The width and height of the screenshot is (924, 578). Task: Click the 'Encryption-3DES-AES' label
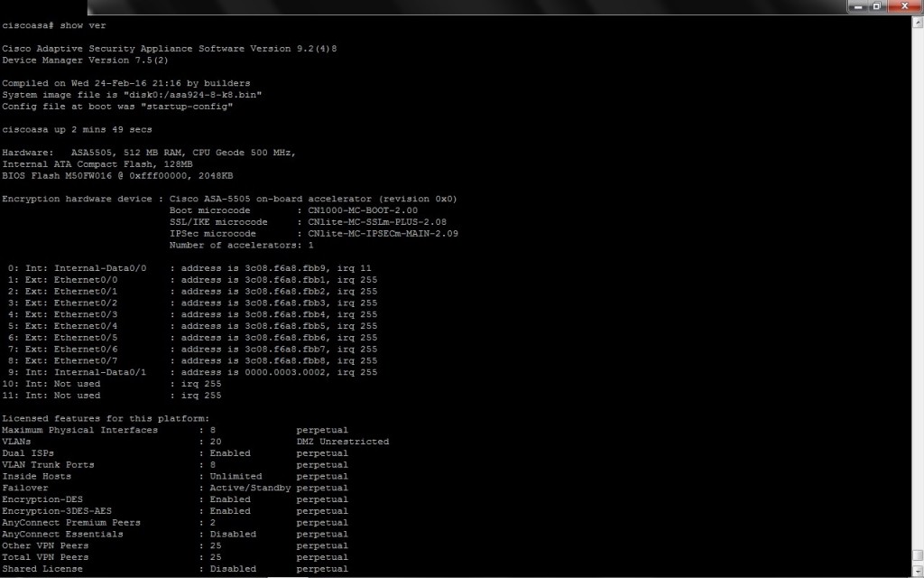pyautogui.click(x=57, y=511)
